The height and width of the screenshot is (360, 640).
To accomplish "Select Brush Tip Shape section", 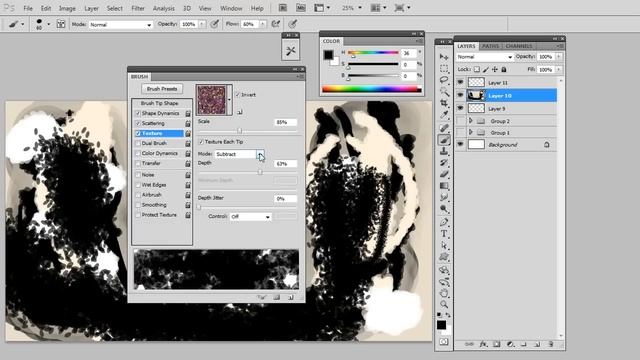I will click(160, 103).
